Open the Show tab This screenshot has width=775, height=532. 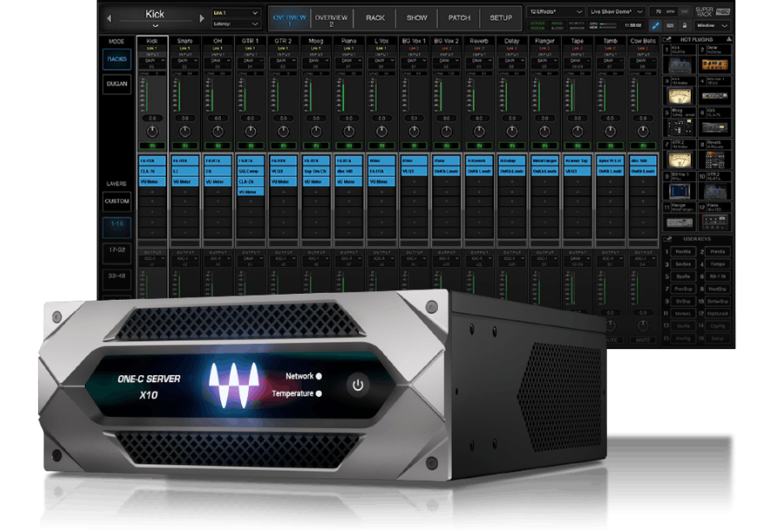[417, 18]
